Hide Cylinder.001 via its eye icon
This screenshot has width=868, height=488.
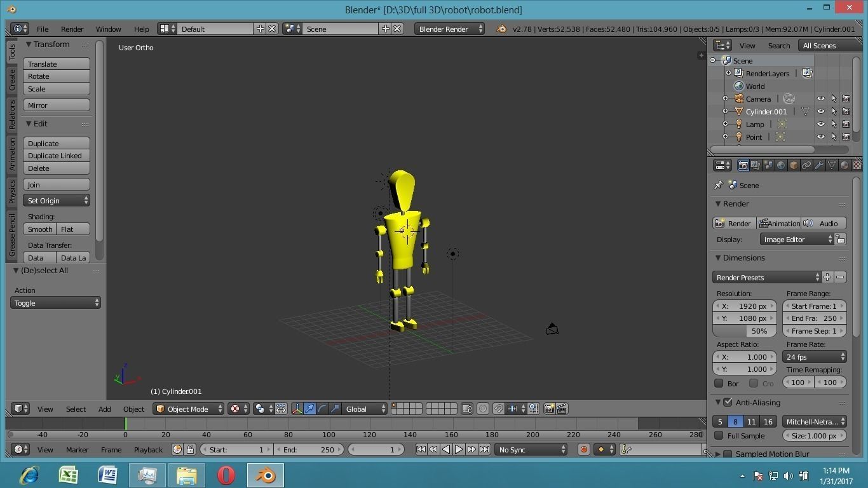(x=821, y=112)
